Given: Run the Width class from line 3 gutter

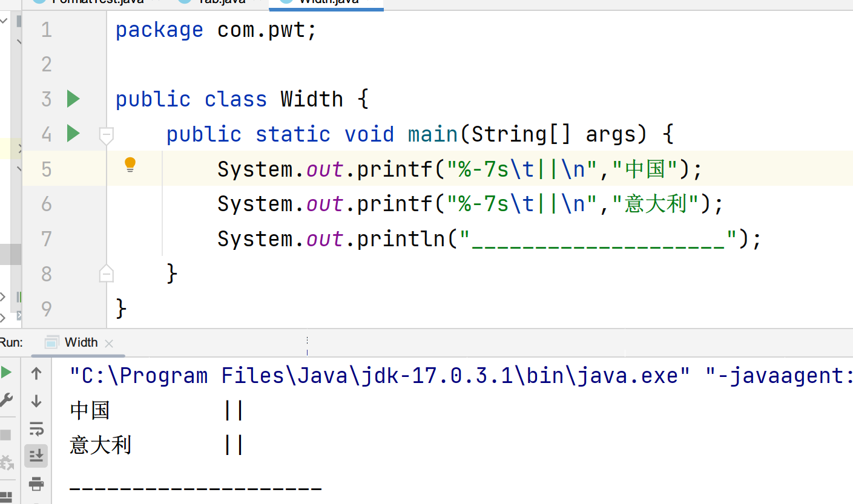Looking at the screenshot, I should pyautogui.click(x=73, y=99).
